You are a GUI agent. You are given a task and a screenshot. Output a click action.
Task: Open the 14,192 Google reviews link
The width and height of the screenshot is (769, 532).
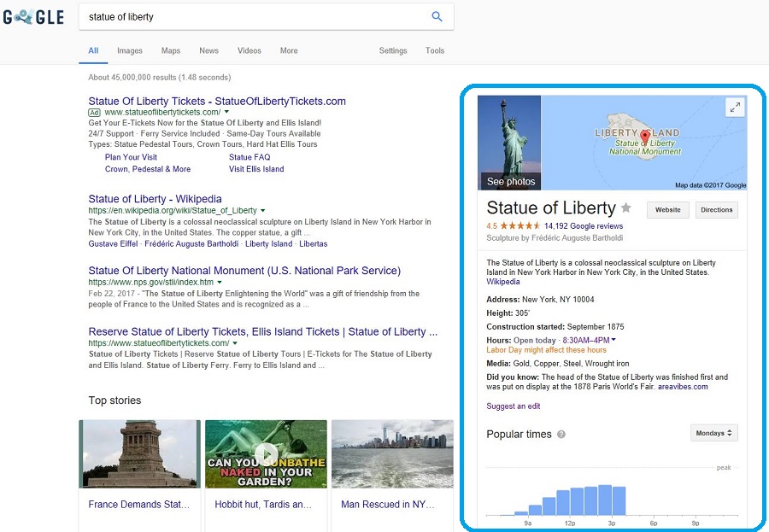(x=584, y=226)
